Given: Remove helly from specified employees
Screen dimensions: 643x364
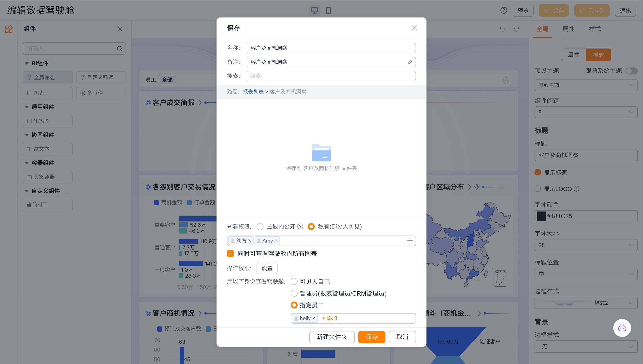Looking at the screenshot, I should pyautogui.click(x=314, y=318).
